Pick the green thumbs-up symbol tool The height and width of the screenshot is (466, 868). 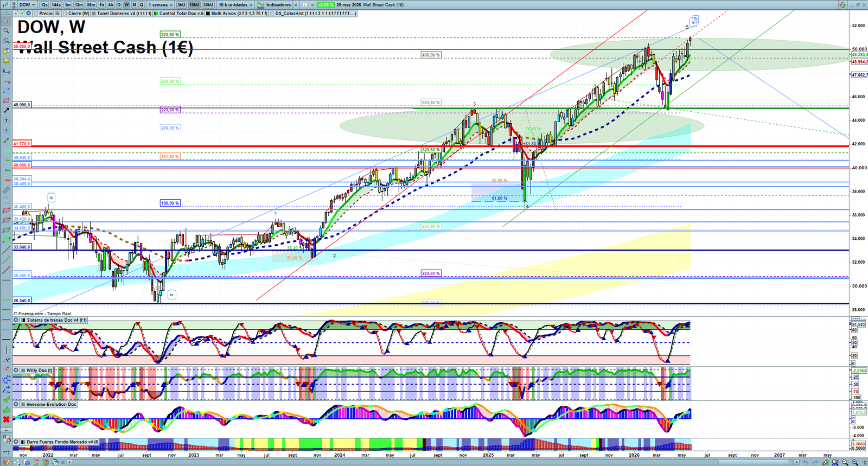click(6, 410)
